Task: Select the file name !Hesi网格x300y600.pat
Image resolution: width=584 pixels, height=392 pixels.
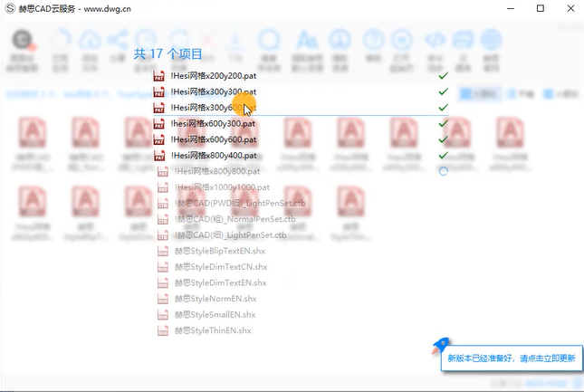Action: tap(214, 108)
